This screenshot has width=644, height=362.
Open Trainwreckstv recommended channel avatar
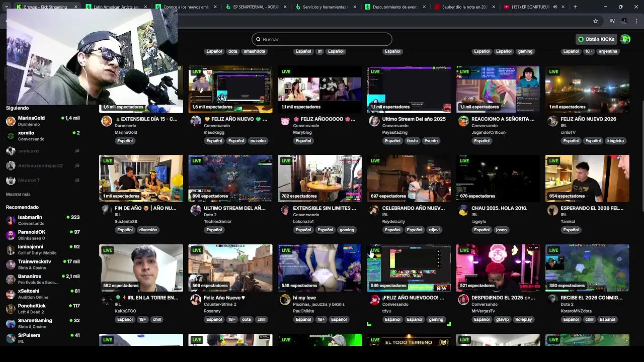11,264
